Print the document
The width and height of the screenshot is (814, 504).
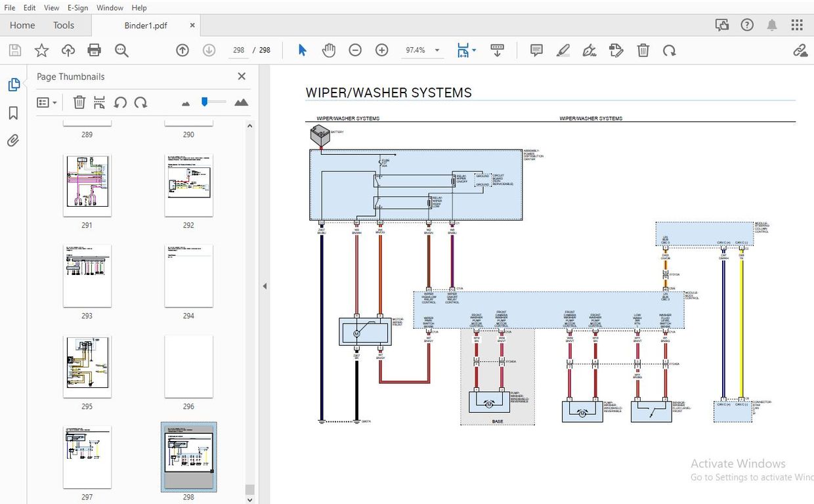click(x=95, y=51)
